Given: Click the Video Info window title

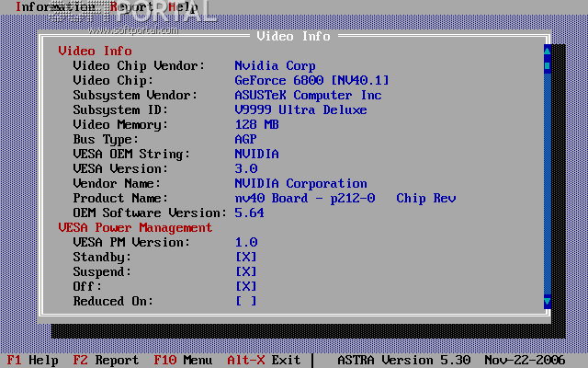Looking at the screenshot, I should pyautogui.click(x=294, y=36).
